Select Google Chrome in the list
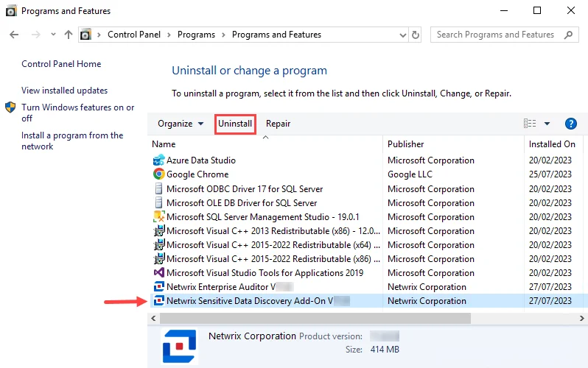This screenshot has height=368, width=588. click(x=197, y=174)
